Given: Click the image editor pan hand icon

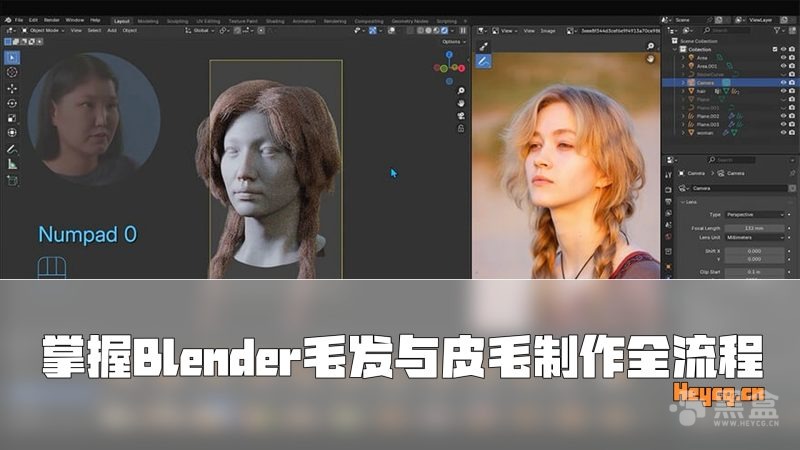Looking at the screenshot, I should point(651,59).
